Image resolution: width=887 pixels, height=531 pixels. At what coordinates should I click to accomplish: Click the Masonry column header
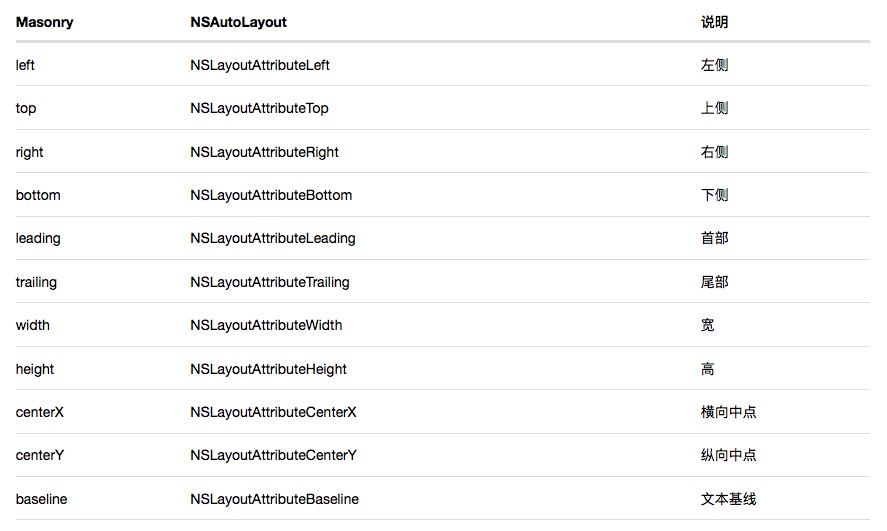[44, 22]
